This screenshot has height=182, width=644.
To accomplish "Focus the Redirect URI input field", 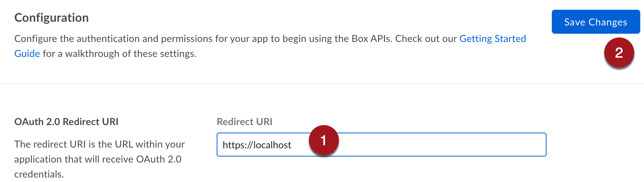I will pyautogui.click(x=381, y=145).
